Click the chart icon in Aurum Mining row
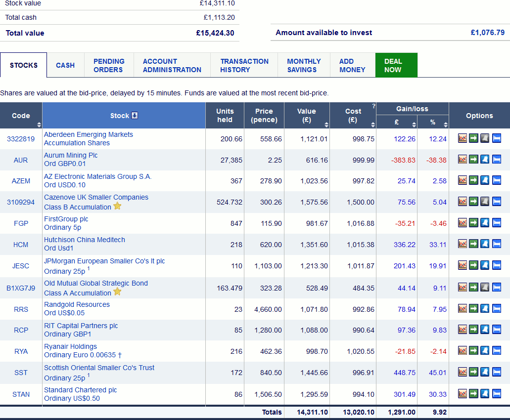Viewport: 510px width, 420px height. coord(462,160)
